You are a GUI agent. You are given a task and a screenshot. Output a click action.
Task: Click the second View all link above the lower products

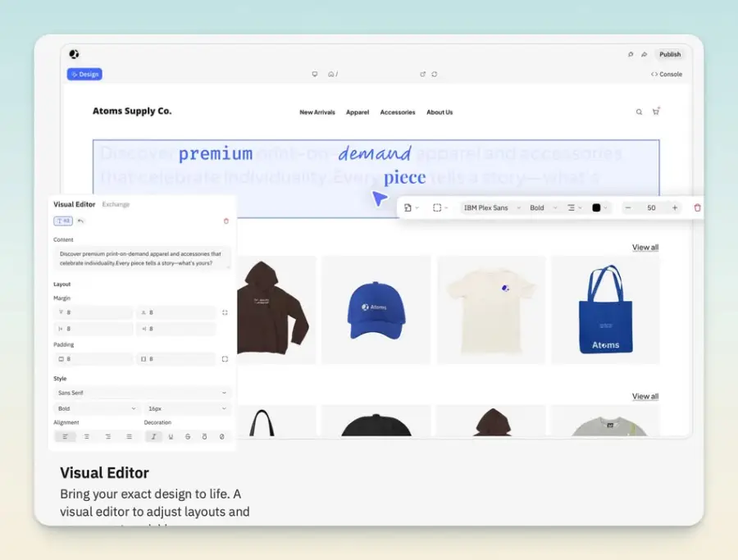coord(645,396)
